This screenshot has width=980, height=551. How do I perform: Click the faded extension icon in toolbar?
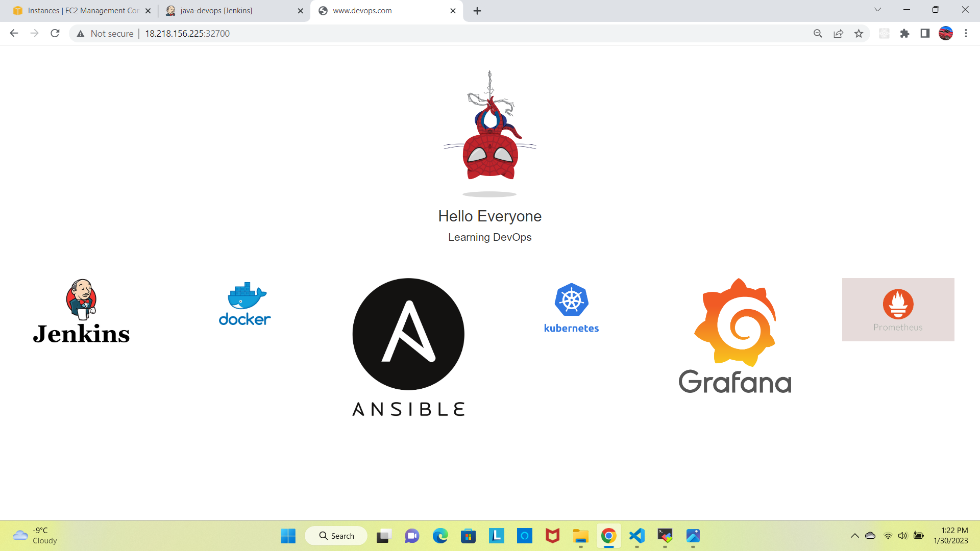point(884,34)
